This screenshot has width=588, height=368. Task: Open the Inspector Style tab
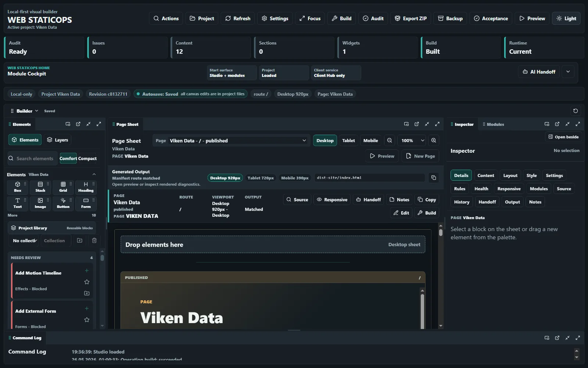(x=531, y=176)
